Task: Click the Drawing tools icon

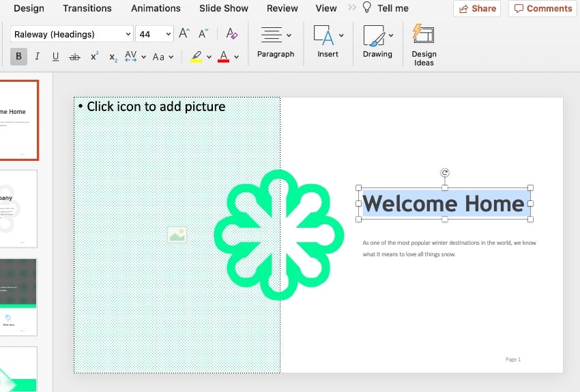Action: [x=374, y=35]
